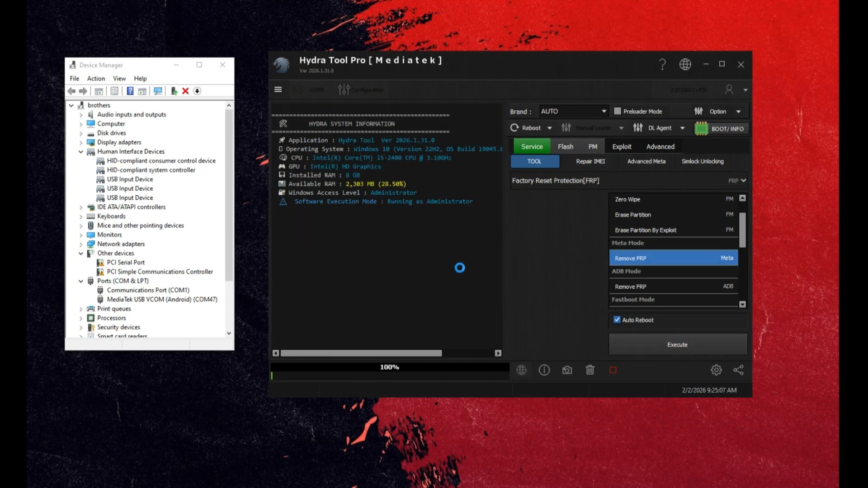Show or hide the console tree in Device Manager
This screenshot has height=488, width=868.
point(99,91)
